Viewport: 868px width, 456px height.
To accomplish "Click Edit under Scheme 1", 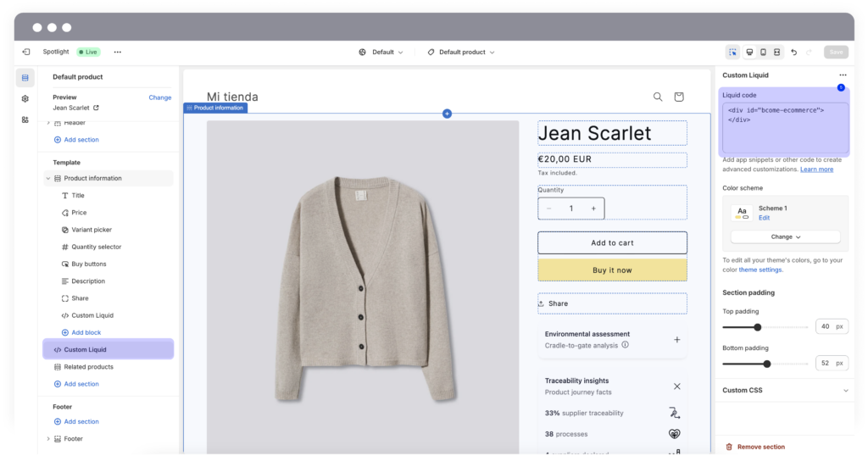I will click(x=764, y=218).
